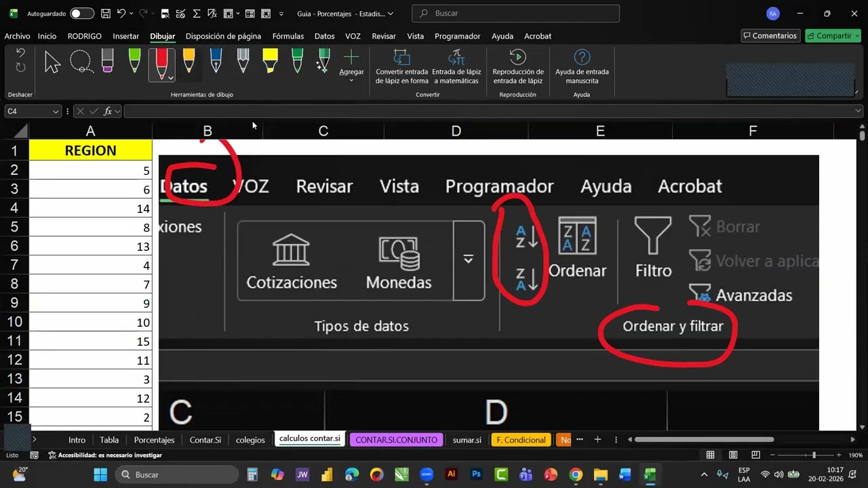
Task: Switch to Page Break Preview in the status bar
Action: (755, 455)
